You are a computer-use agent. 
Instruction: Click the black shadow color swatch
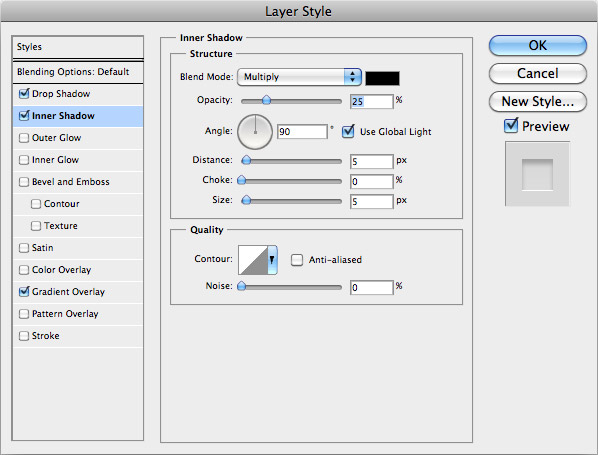click(383, 78)
